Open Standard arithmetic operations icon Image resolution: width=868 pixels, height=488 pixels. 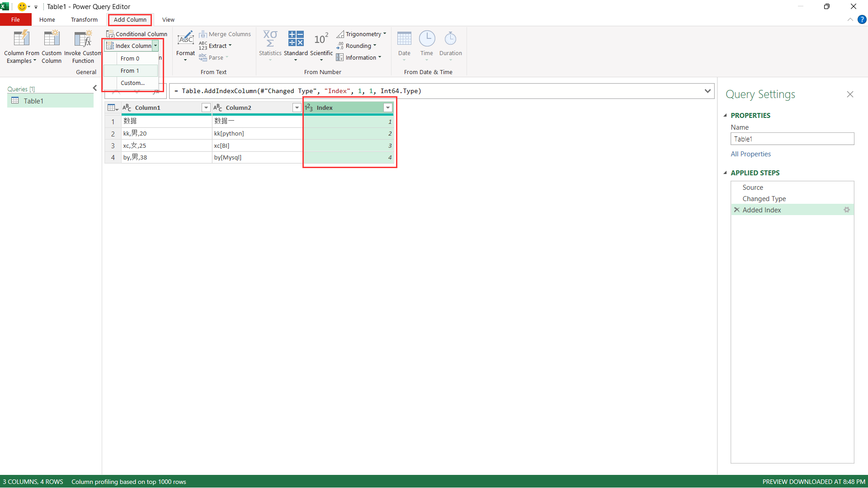tap(296, 39)
